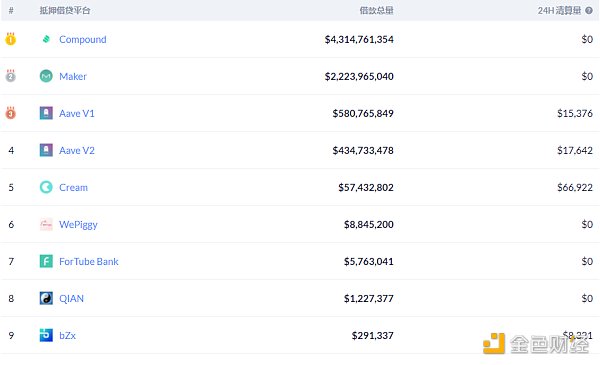Viewport: 600px width, 365px height.
Task: Open the WePiggy link
Action: pyautogui.click(x=78, y=225)
